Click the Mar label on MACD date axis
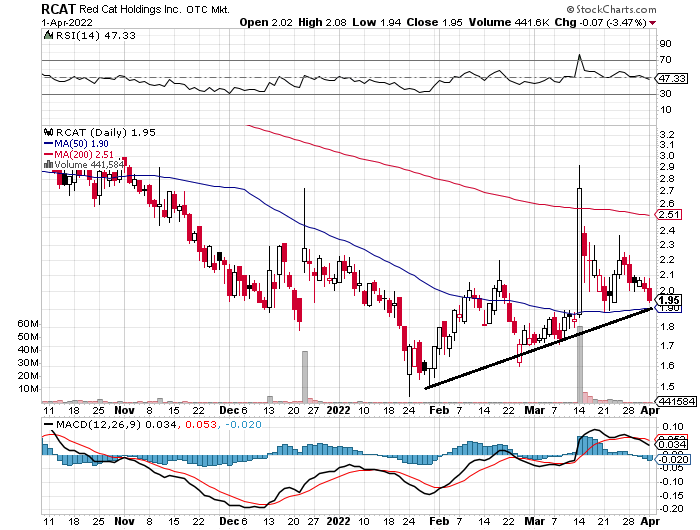This screenshot has width=700, height=530. (x=534, y=521)
